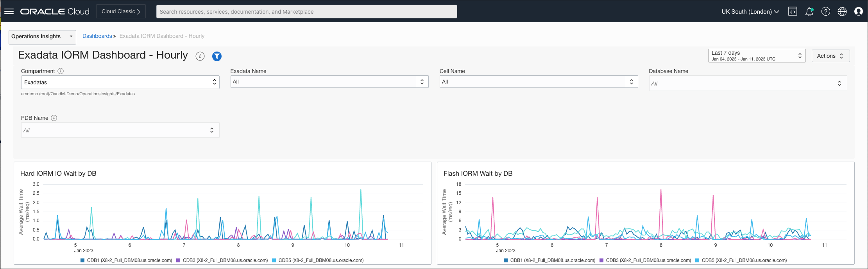The image size is (868, 269).
Task: Launch the Cloud Shell developer tools icon
Action: [x=793, y=11]
